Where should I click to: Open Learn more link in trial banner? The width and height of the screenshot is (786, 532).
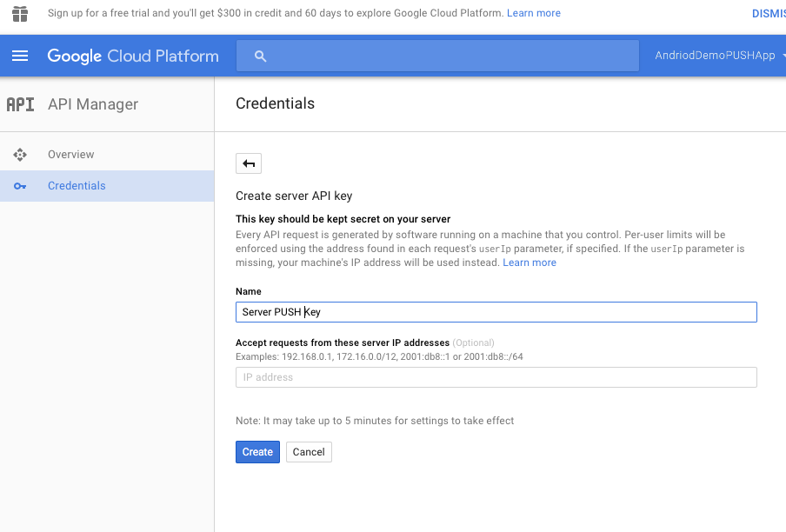pyautogui.click(x=534, y=13)
